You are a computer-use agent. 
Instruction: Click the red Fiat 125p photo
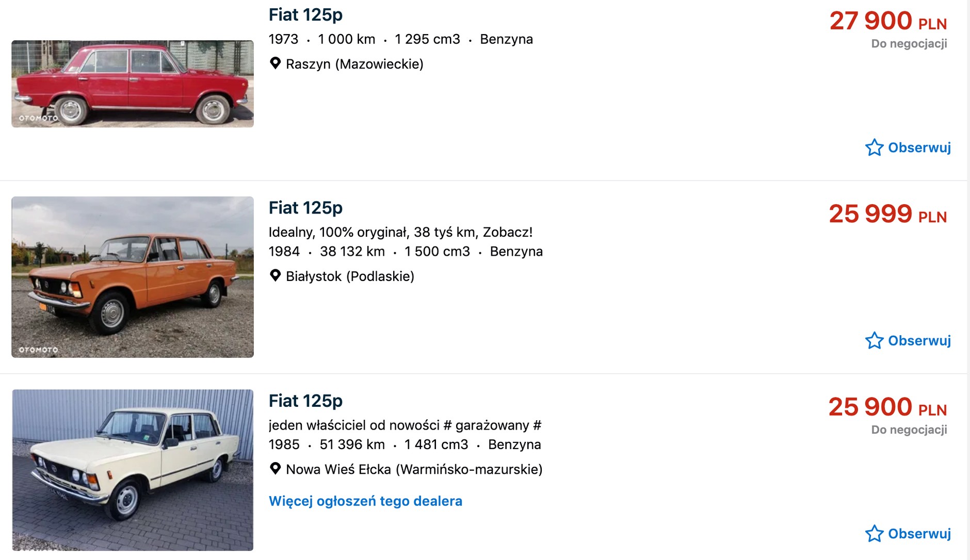(x=133, y=84)
